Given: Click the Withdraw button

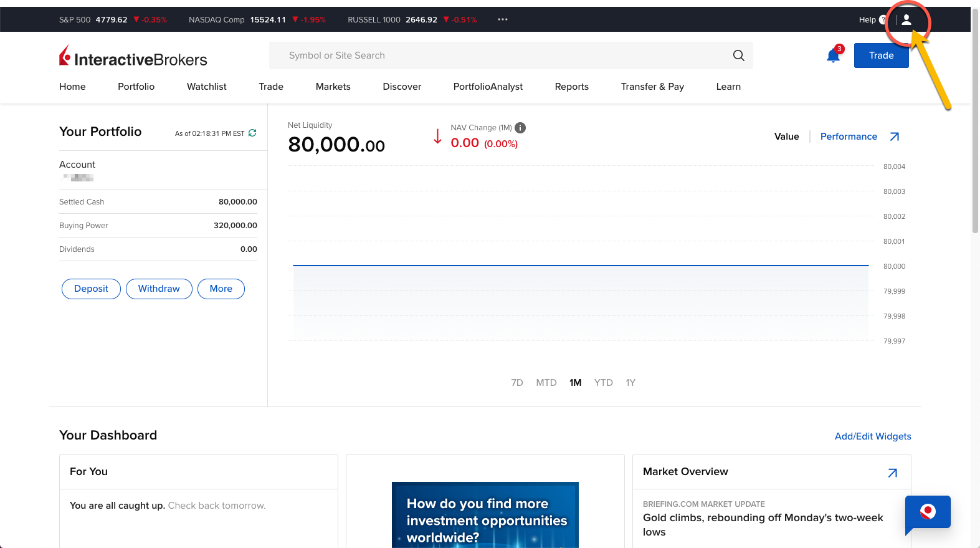Looking at the screenshot, I should click(159, 289).
